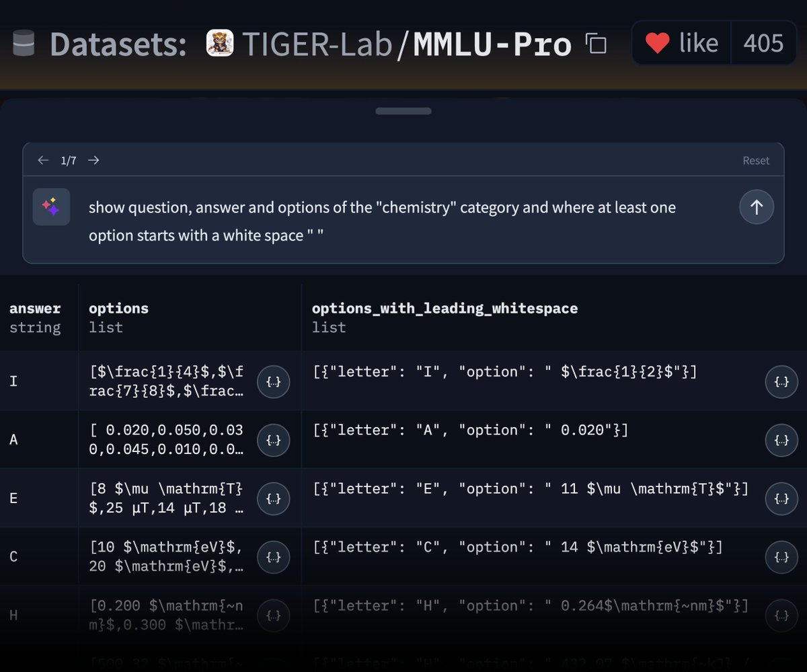
Task: Click answer cell "I"
Action: click(x=39, y=381)
